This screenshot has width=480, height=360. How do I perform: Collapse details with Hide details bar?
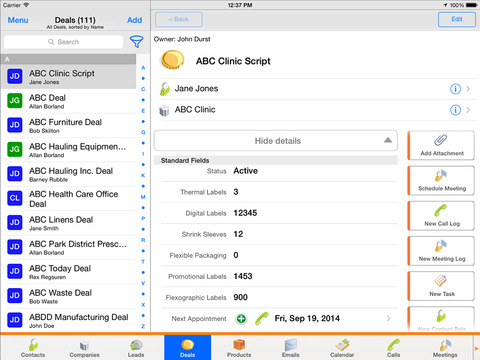pyautogui.click(x=276, y=141)
